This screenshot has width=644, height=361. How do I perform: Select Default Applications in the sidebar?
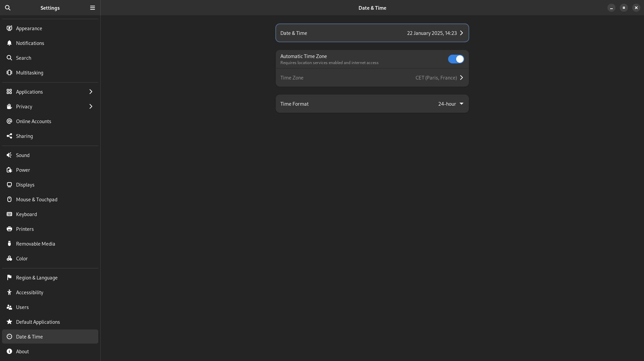pyautogui.click(x=38, y=322)
